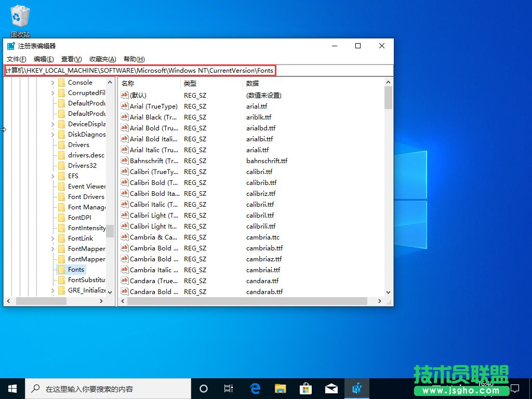The width and height of the screenshot is (532, 399).
Task: Open Microsoft Store from the taskbar
Action: click(x=306, y=388)
